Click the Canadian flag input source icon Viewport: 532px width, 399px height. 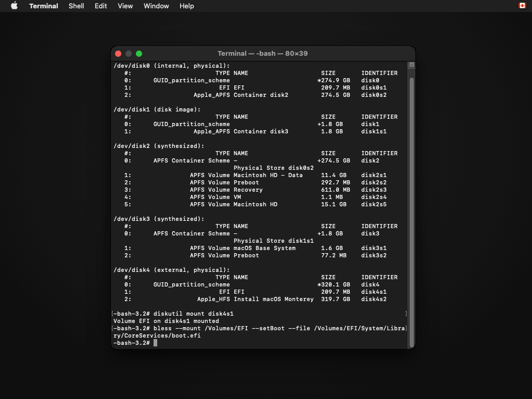click(522, 6)
